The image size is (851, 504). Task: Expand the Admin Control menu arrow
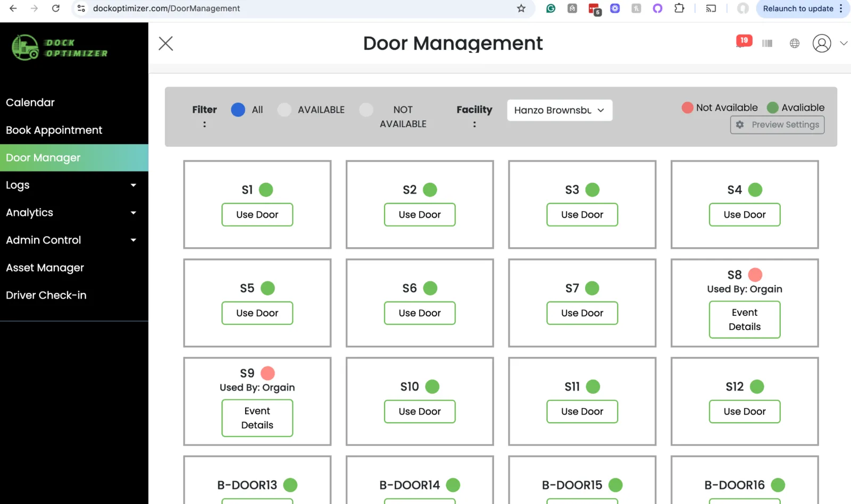point(134,240)
